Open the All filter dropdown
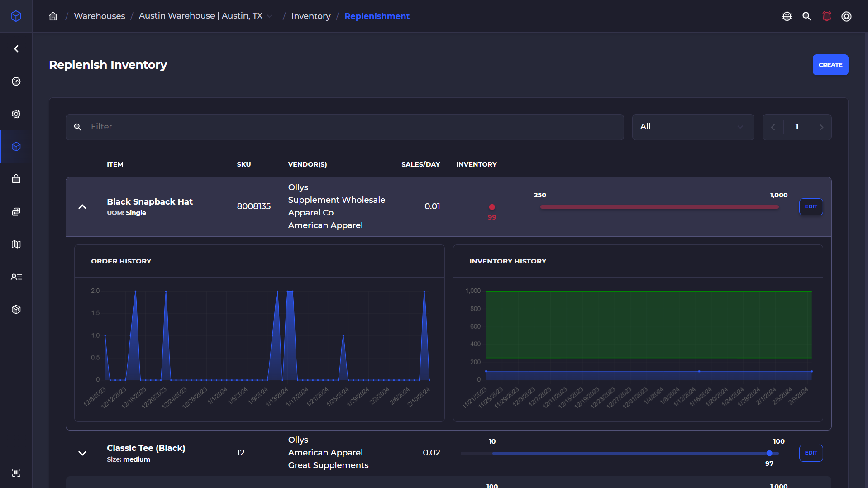868x488 pixels. pos(693,127)
